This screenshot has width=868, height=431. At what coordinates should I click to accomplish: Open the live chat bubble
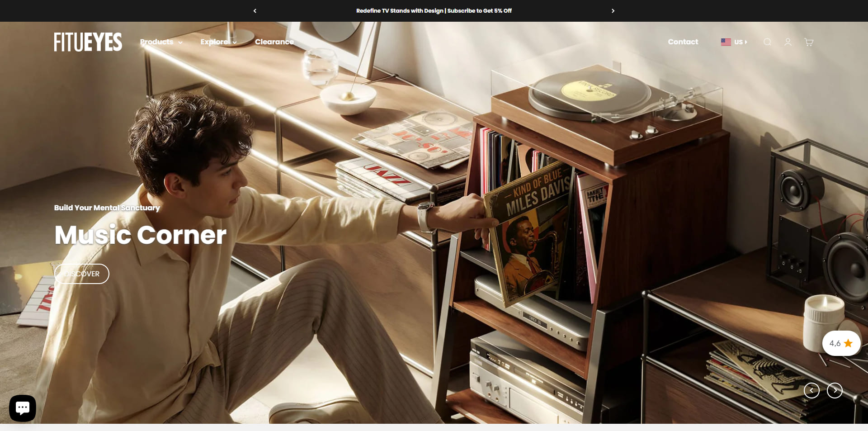coord(23,408)
